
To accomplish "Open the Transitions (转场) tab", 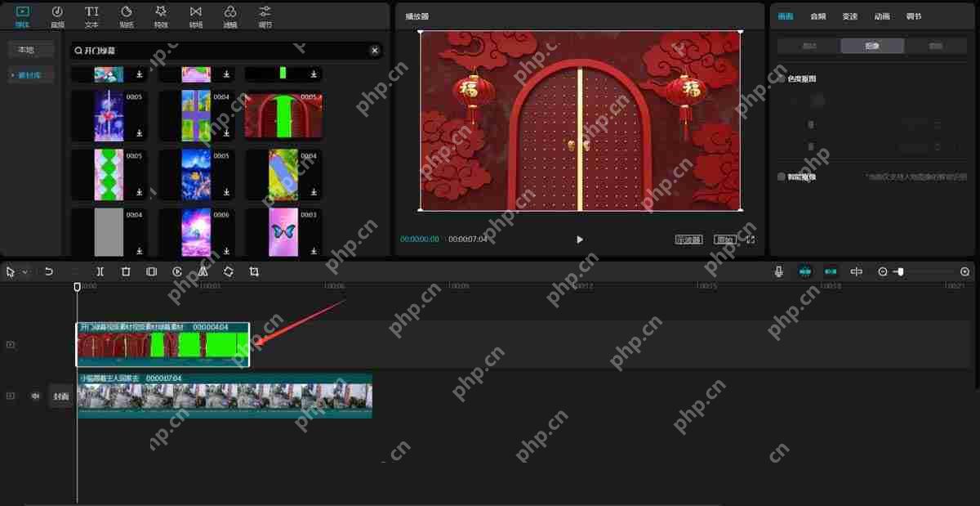I will coord(196,16).
